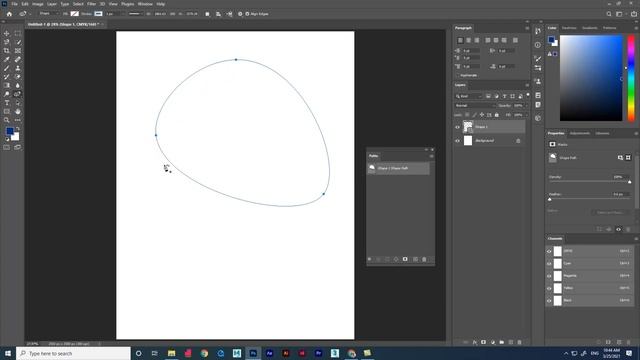Open the Shape mode dropdown
The height and width of the screenshot is (360, 640).
(x=48, y=14)
